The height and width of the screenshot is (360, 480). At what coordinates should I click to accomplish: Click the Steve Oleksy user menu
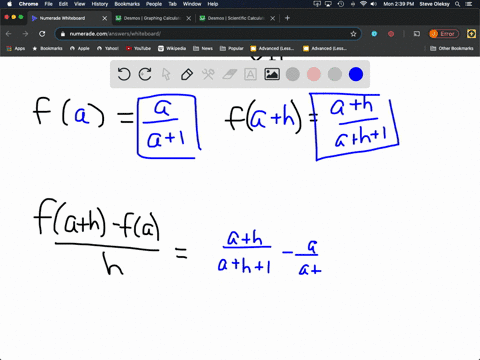click(x=434, y=4)
